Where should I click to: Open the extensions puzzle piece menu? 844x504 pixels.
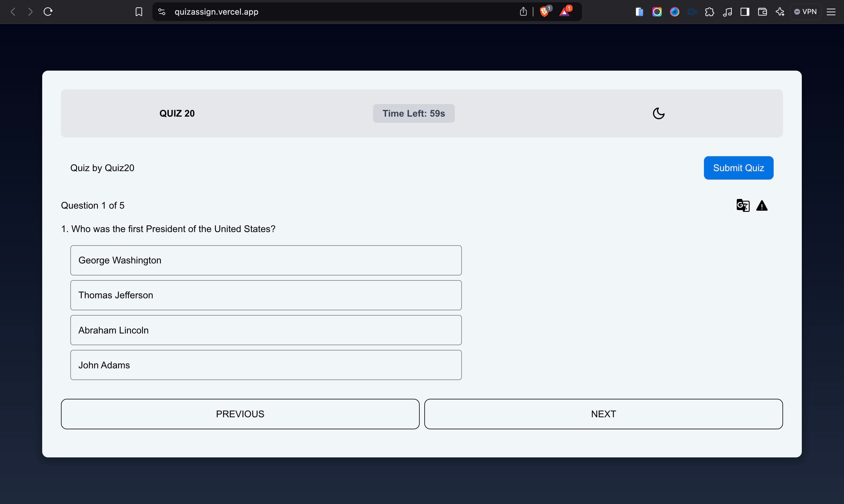[x=709, y=12]
